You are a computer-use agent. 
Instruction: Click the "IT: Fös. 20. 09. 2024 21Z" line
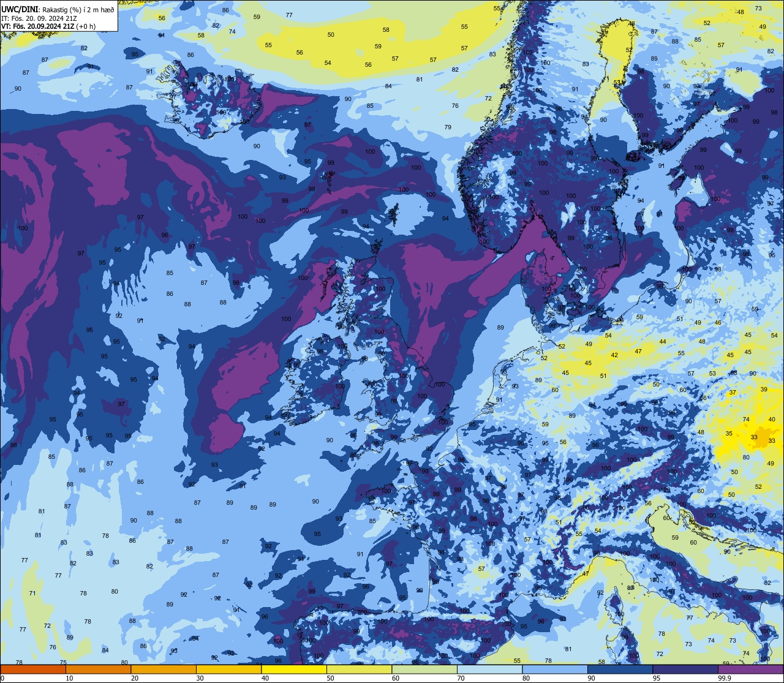(x=40, y=18)
